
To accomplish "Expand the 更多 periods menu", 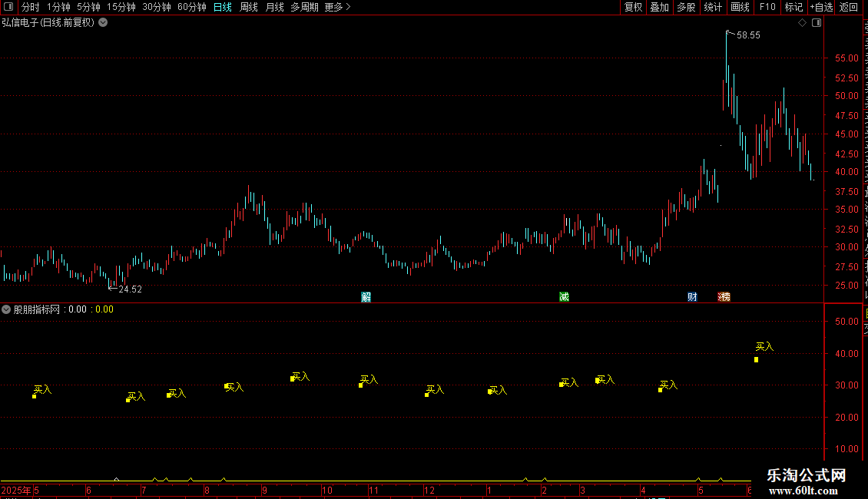I will tap(338, 7).
